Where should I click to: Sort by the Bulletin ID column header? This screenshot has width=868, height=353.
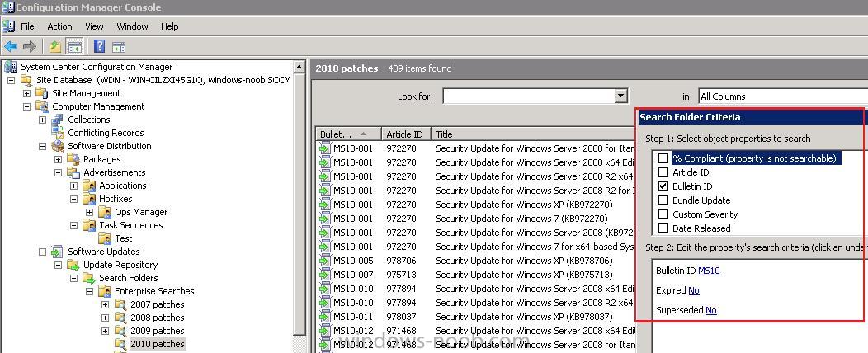point(347,134)
